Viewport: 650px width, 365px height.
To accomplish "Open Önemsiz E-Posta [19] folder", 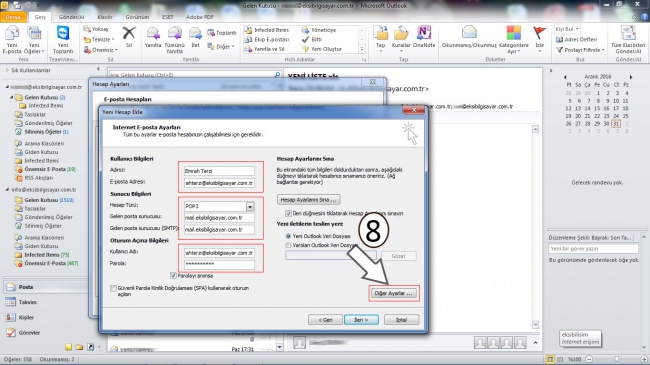I will [x=45, y=169].
